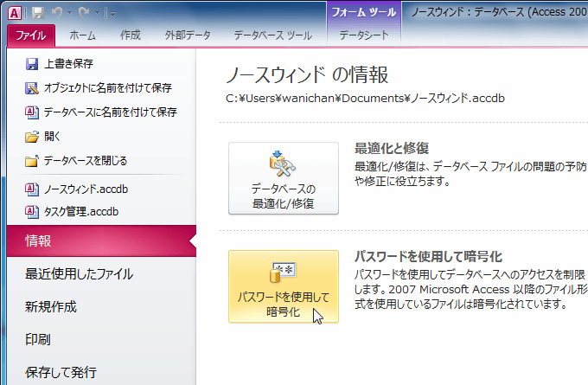Viewport: 588px width, 385px height.
Task: Open the Undo history dropdown arrow
Action: coord(69,13)
